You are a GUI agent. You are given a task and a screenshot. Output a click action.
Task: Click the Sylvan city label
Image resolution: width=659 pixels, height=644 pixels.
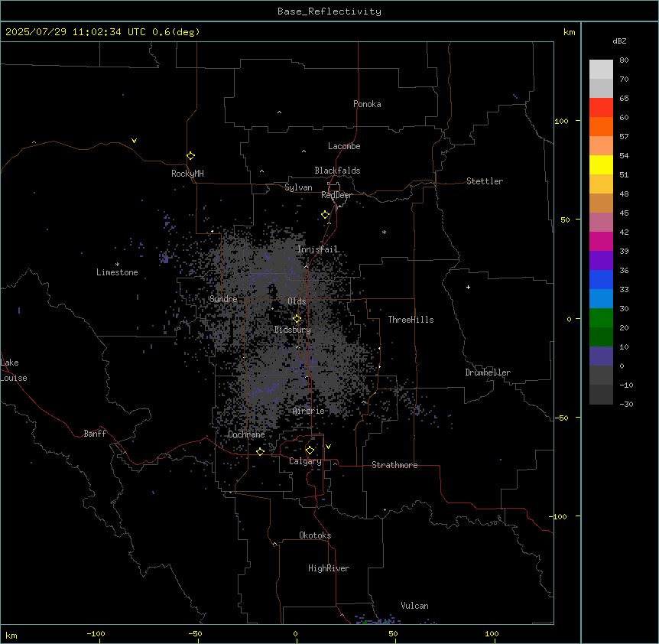click(298, 187)
